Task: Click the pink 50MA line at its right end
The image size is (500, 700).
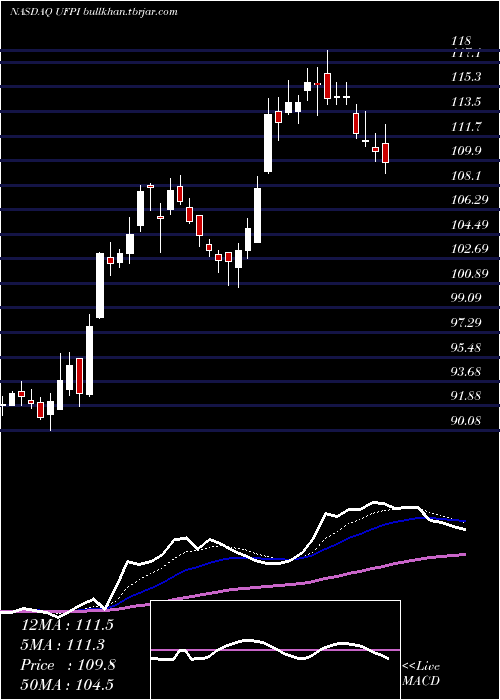Action: (x=463, y=554)
